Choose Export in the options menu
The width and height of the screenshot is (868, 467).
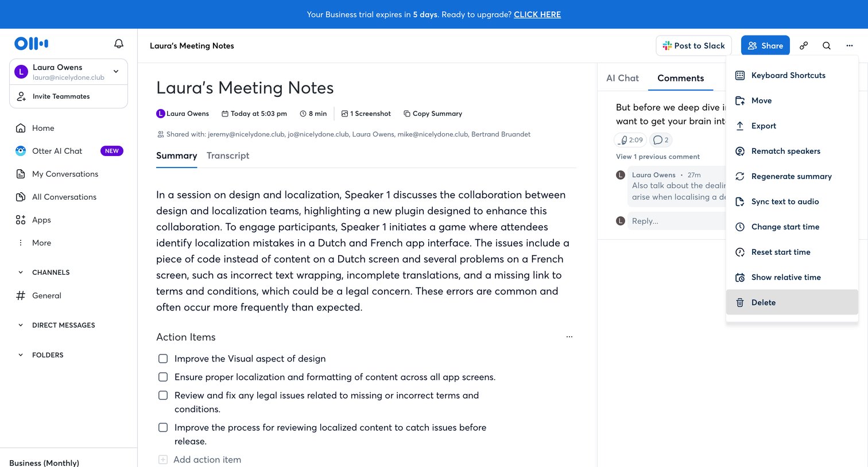point(792,126)
